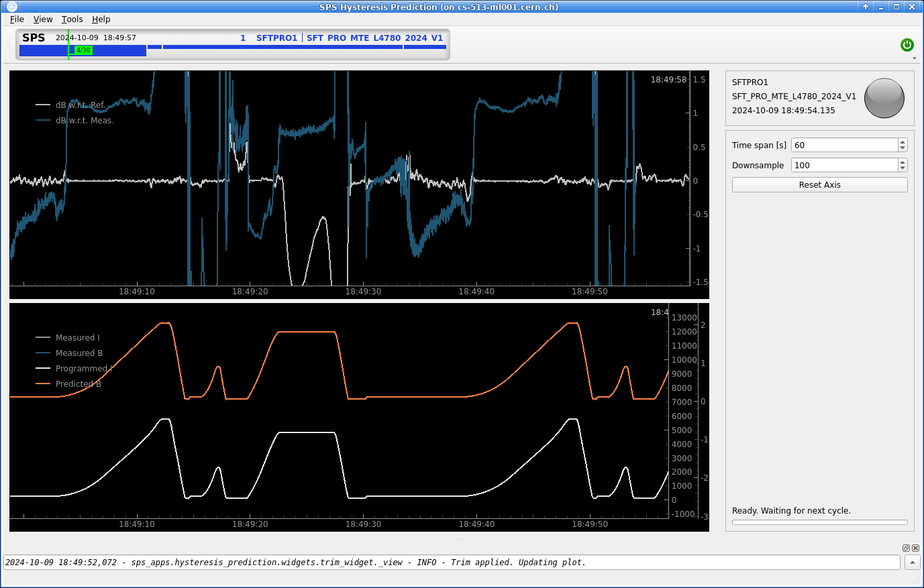
Task: Float the log dock panel
Action: click(x=906, y=548)
